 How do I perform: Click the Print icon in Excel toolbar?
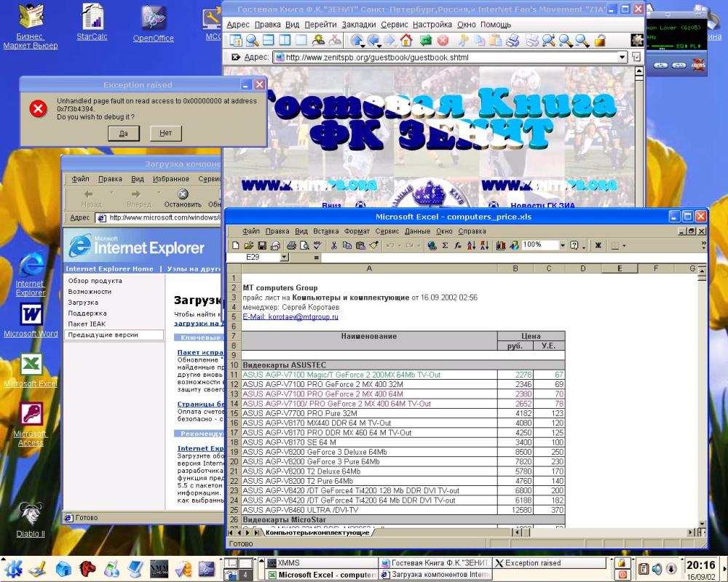tap(292, 245)
